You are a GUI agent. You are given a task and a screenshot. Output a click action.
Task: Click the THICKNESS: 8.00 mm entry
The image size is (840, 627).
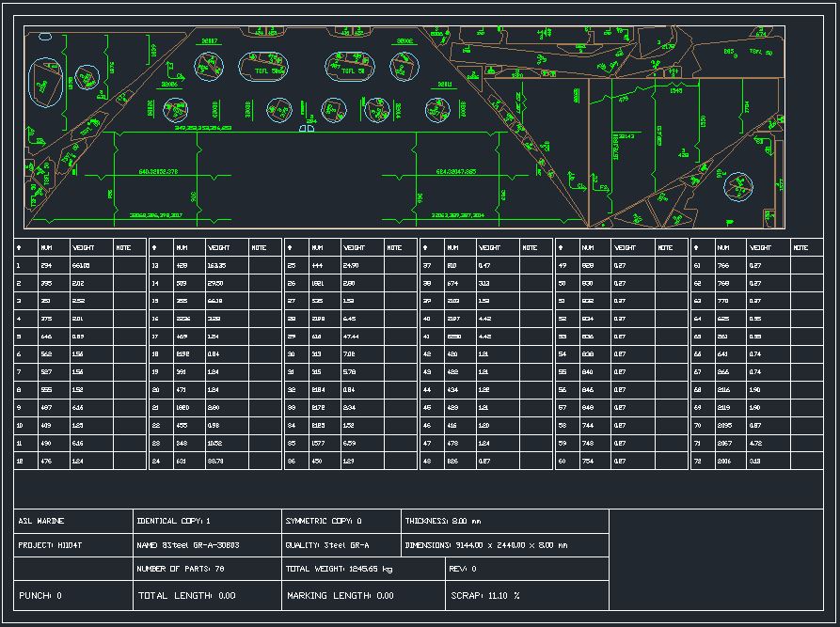(443, 521)
